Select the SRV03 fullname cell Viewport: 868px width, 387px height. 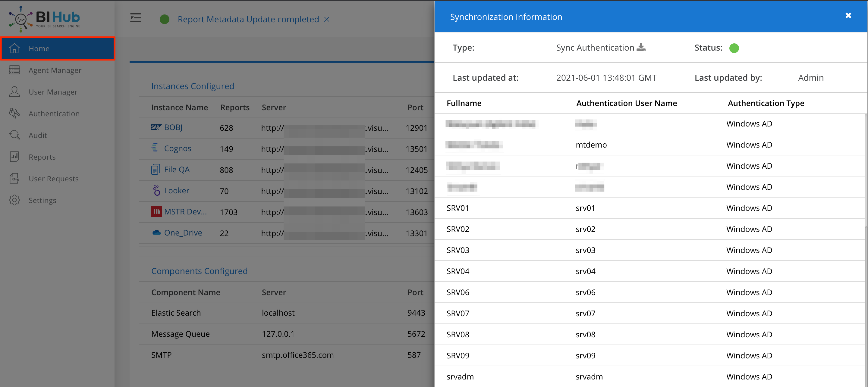pos(458,250)
